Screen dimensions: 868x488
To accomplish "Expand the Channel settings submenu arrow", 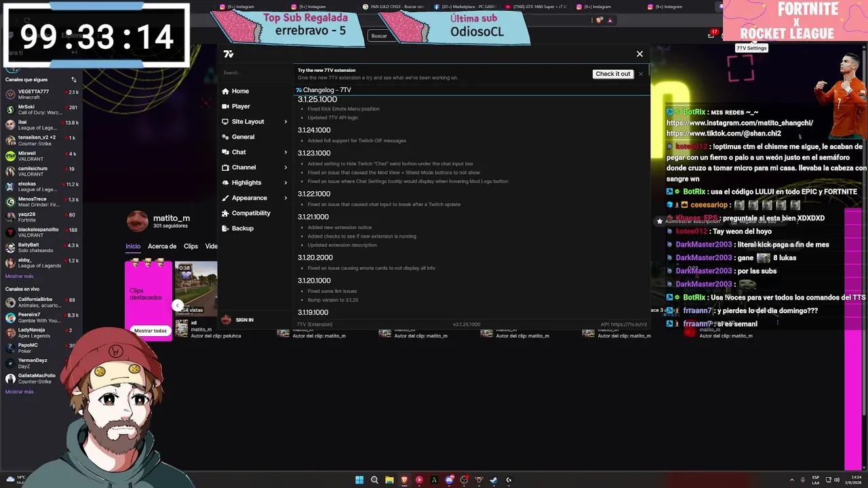I will (x=285, y=167).
